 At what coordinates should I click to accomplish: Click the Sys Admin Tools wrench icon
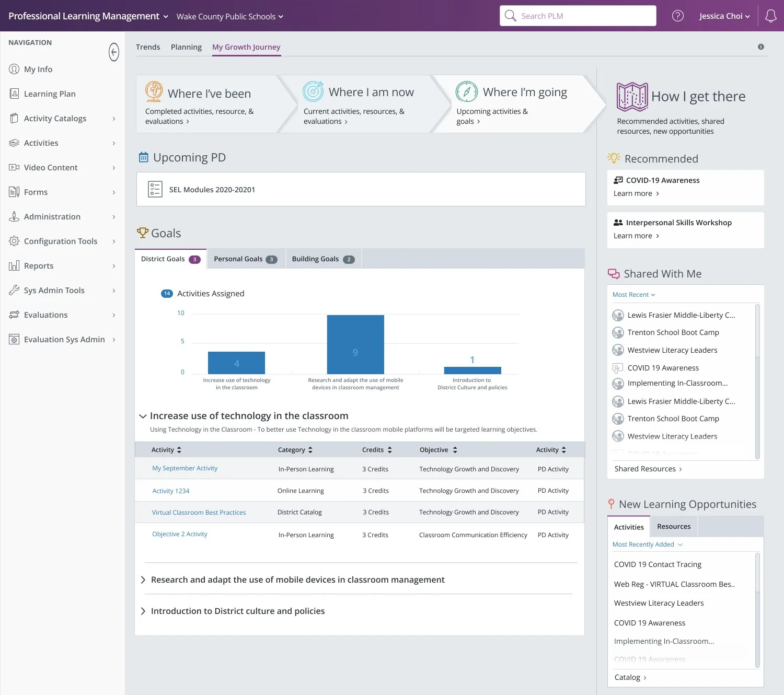pyautogui.click(x=14, y=290)
